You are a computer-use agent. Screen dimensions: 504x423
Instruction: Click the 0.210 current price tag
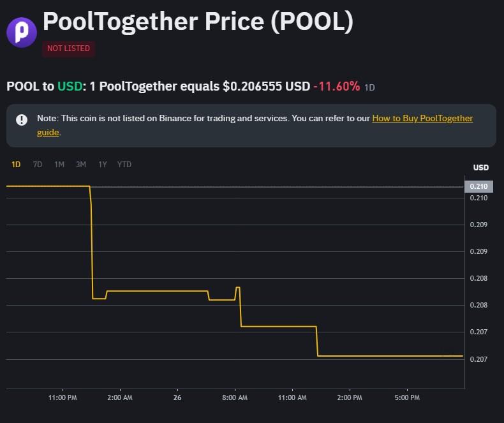pyautogui.click(x=478, y=186)
